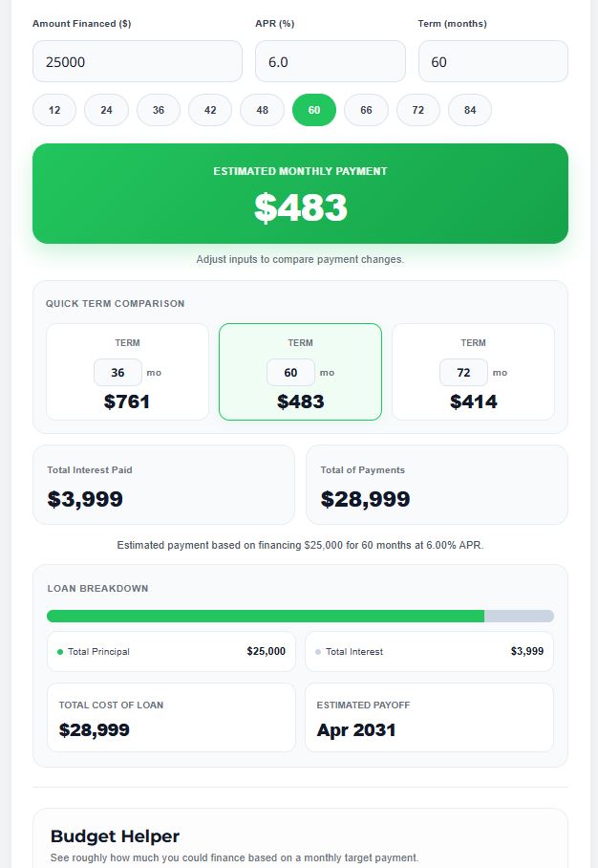Select the 24-month term pill
The height and width of the screenshot is (868, 598).
coord(106,110)
